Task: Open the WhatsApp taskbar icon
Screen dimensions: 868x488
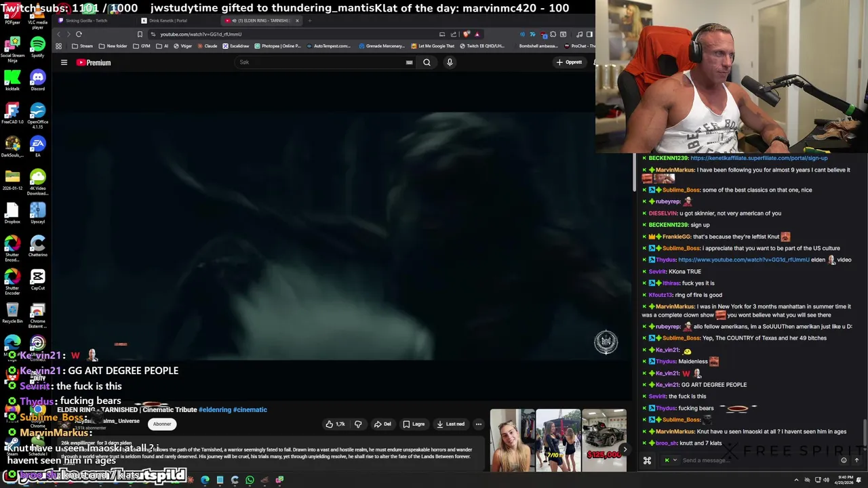Action: (x=250, y=481)
